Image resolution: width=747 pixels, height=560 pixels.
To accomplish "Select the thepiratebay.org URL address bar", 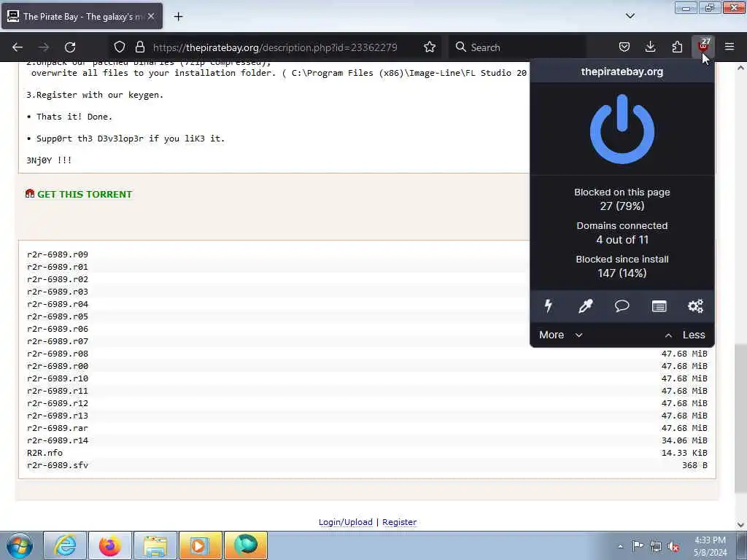I will click(275, 47).
